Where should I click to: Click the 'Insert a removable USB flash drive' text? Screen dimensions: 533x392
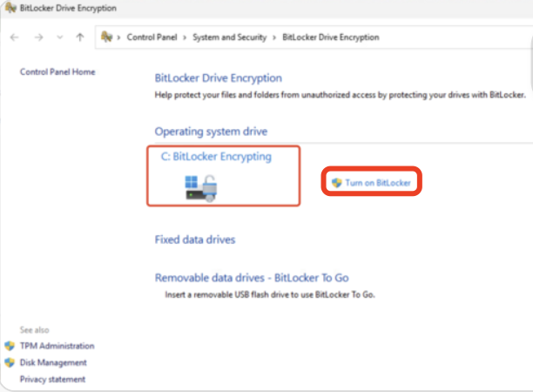point(270,294)
